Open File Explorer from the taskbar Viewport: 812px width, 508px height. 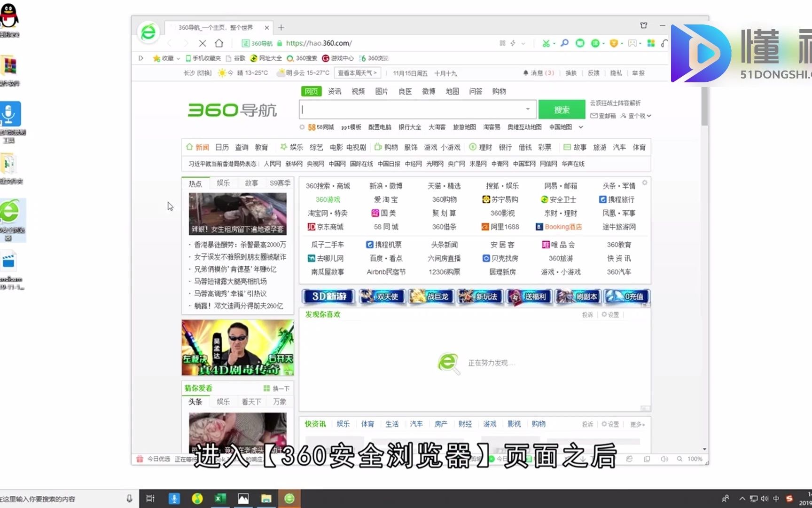[x=266, y=499]
